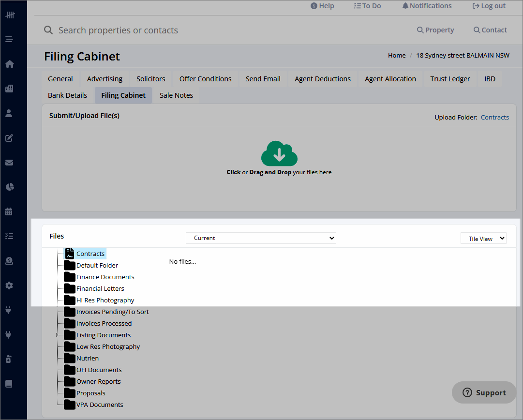Open the checklist tasks sidebar icon
Image resolution: width=523 pixels, height=420 pixels.
pyautogui.click(x=9, y=236)
